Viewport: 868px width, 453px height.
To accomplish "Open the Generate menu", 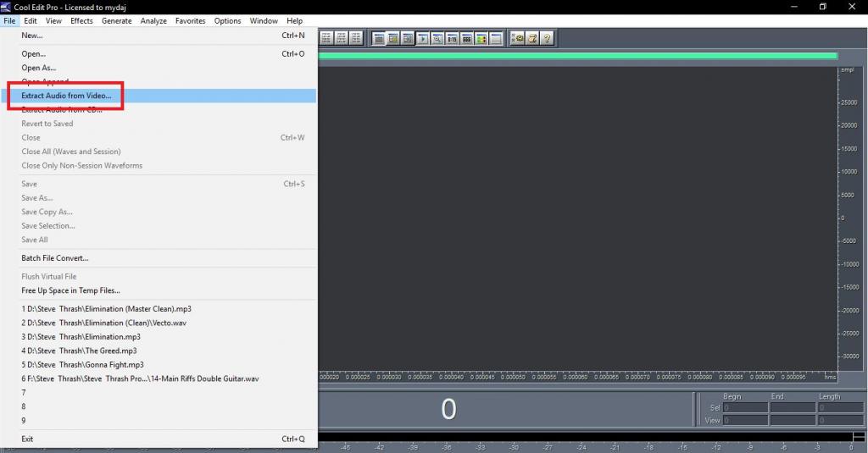I will click(x=117, y=21).
